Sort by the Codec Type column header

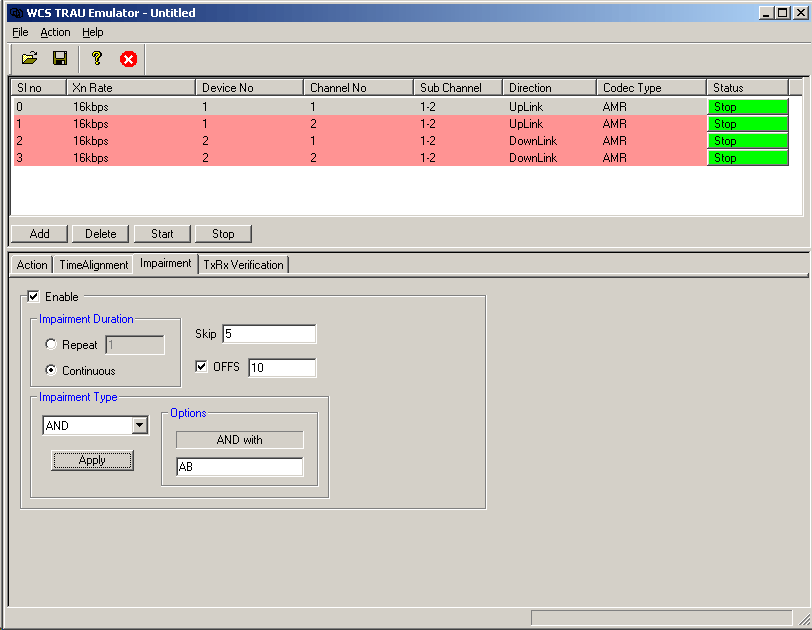tap(650, 88)
